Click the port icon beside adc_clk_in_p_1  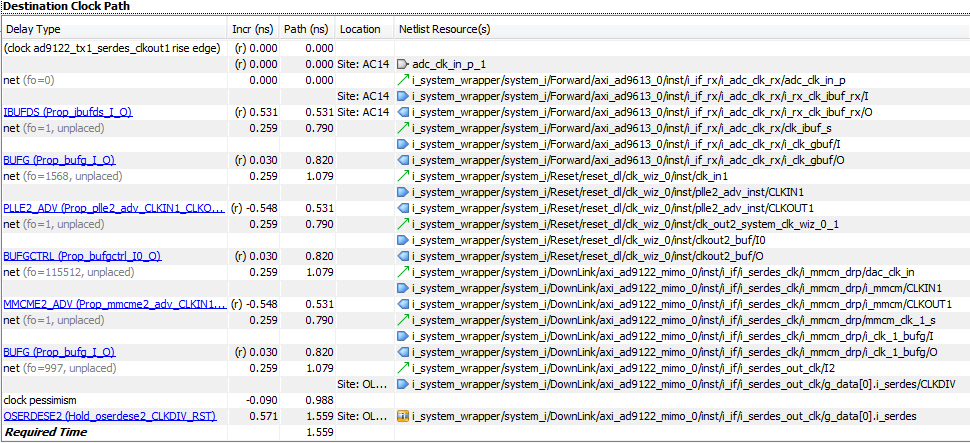click(403, 63)
